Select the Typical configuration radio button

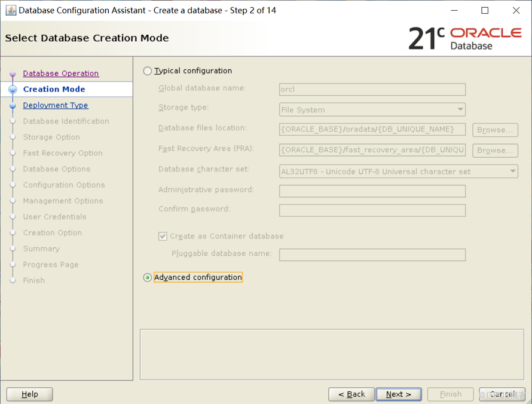(147, 71)
